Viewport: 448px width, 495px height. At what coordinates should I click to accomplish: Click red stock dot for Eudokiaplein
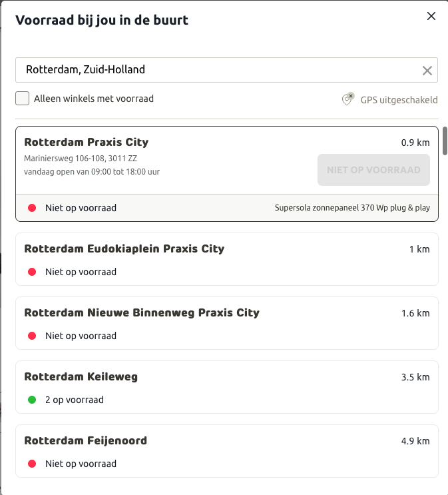[31, 272]
